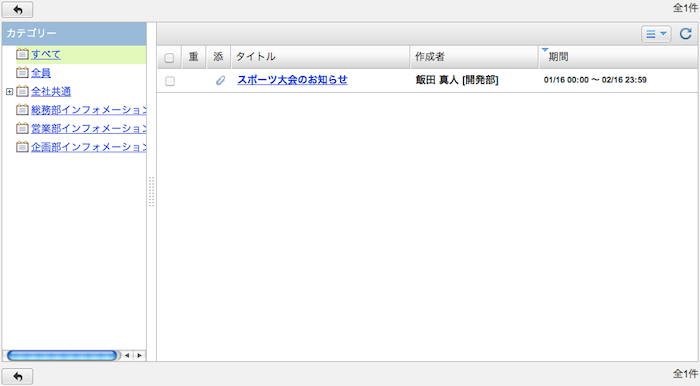Screen dimensions: 700x386
Task: Click the 全社共通 folder icon
Action: (22, 91)
